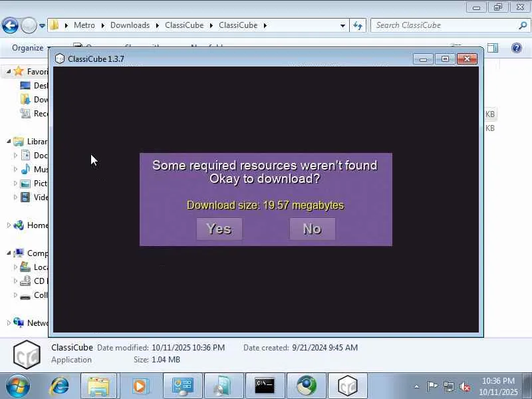Go back in Explorer navigation
The height and width of the screenshot is (399, 532).
pyautogui.click(x=10, y=25)
